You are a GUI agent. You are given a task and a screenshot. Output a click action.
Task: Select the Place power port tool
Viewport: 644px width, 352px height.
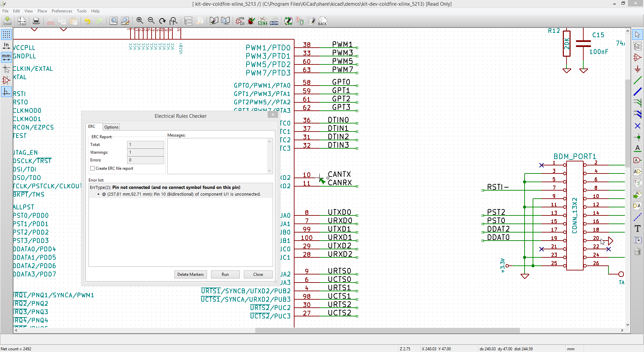[638, 69]
